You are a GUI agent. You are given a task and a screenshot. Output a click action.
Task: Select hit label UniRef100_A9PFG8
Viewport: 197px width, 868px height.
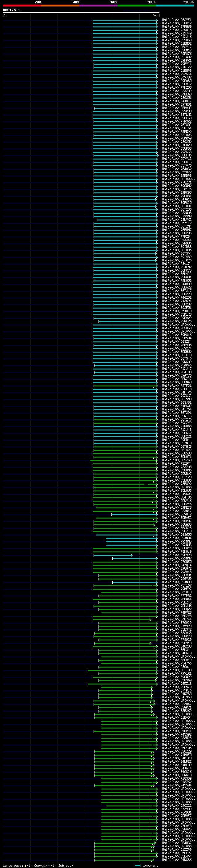pos(177,118)
